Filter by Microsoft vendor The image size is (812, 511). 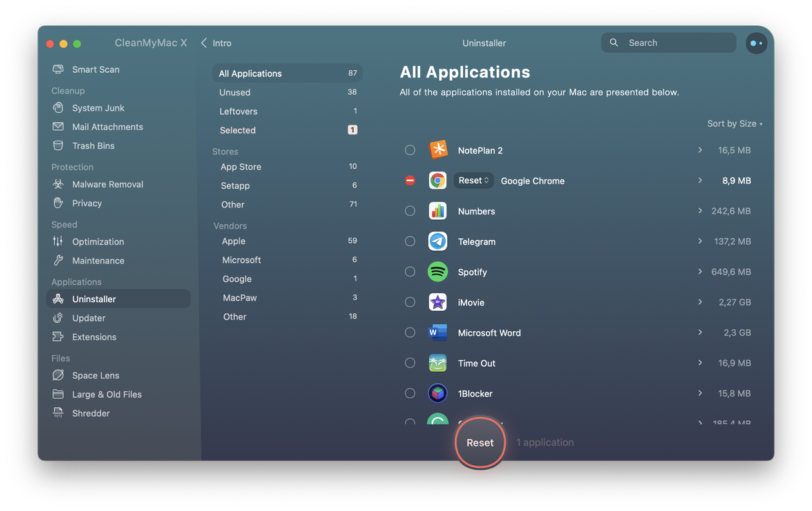pyautogui.click(x=287, y=260)
